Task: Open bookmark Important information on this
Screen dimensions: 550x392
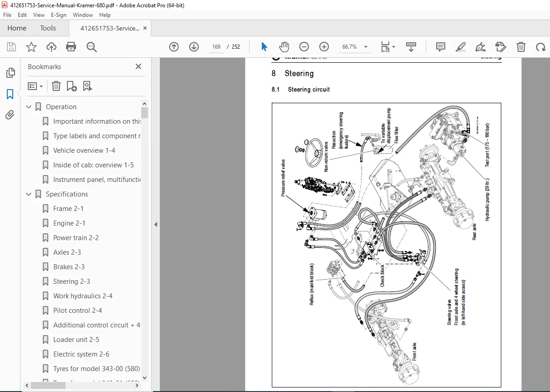Action: pyautogui.click(x=97, y=121)
